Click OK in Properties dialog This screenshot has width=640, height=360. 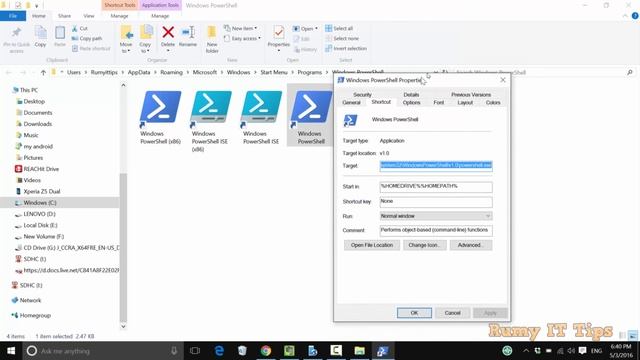click(x=414, y=313)
